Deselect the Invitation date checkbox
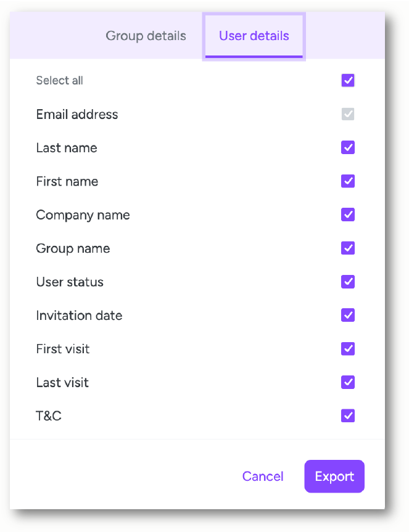 [x=348, y=315]
